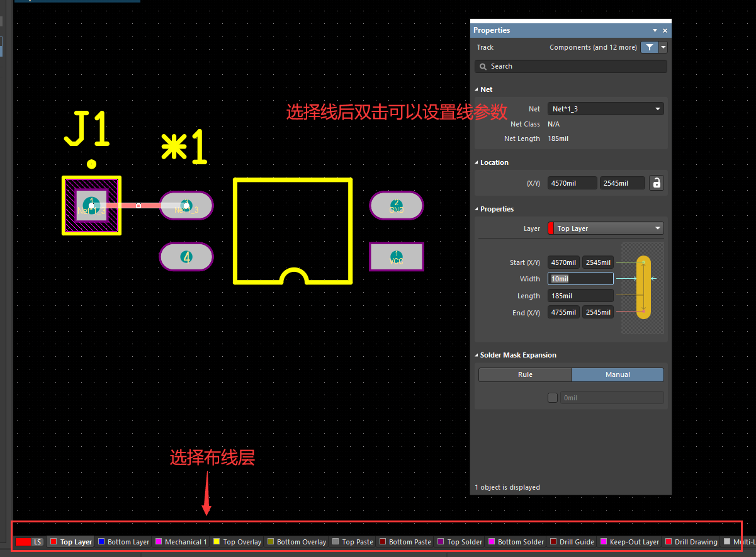Viewport: 756px width, 557px height.
Task: Click the search magnifier icon in Properties panel
Action: coord(483,66)
